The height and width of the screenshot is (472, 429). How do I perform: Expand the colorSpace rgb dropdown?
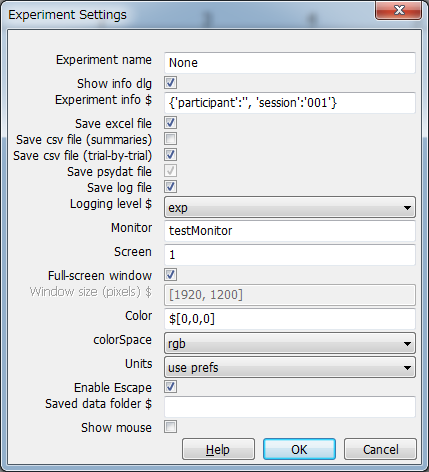290,343
